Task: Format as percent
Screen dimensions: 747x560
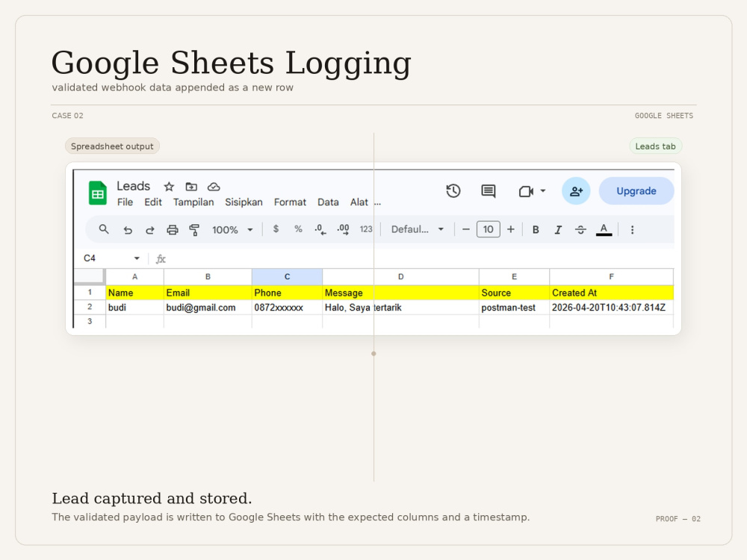Action: point(298,229)
